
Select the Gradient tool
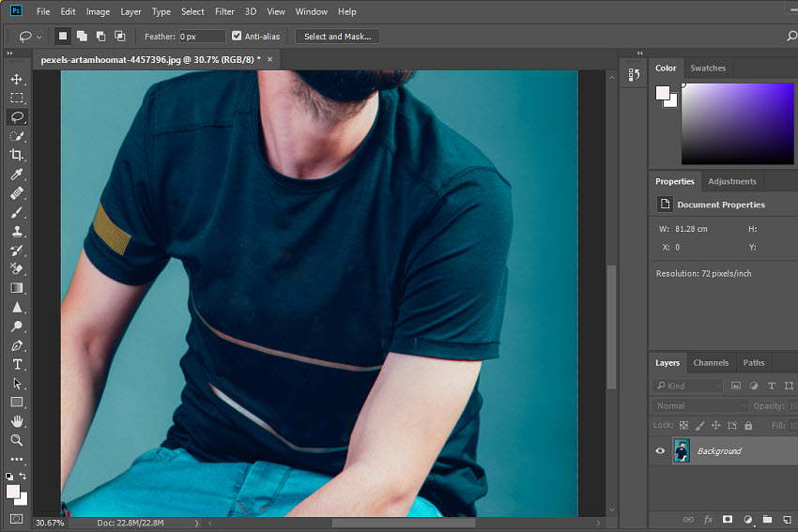(17, 288)
